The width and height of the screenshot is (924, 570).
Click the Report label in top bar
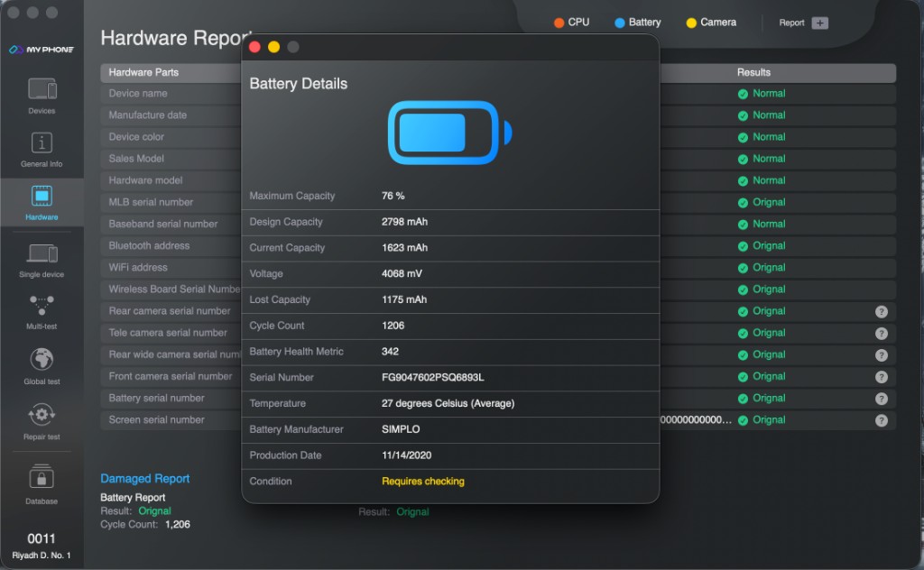791,23
